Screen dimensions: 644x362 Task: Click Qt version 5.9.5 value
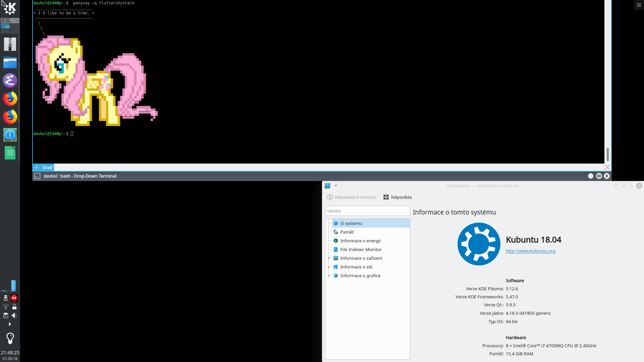pos(511,305)
